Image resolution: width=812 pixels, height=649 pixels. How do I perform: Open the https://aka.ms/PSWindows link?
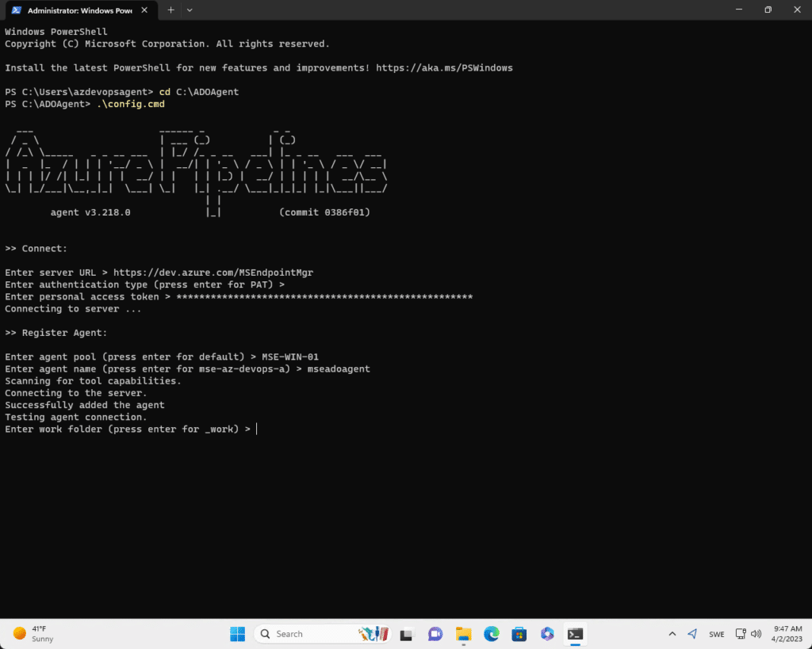pos(444,68)
